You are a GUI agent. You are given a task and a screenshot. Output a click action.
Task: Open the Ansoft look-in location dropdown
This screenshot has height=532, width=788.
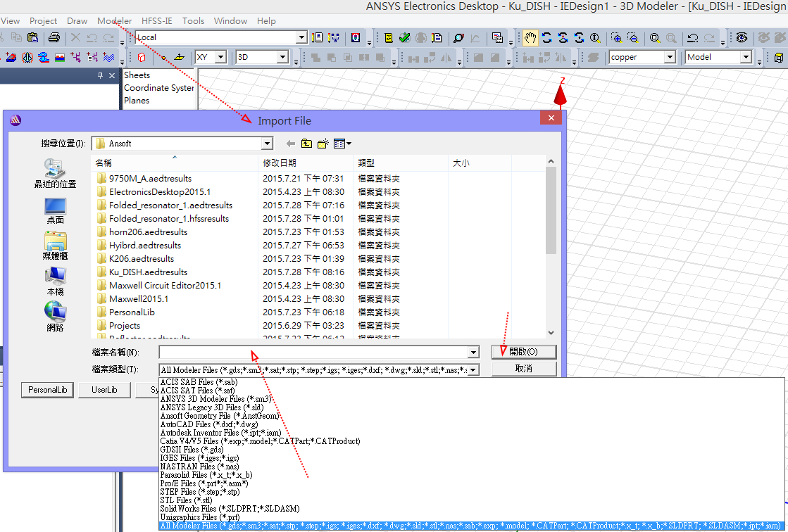268,144
